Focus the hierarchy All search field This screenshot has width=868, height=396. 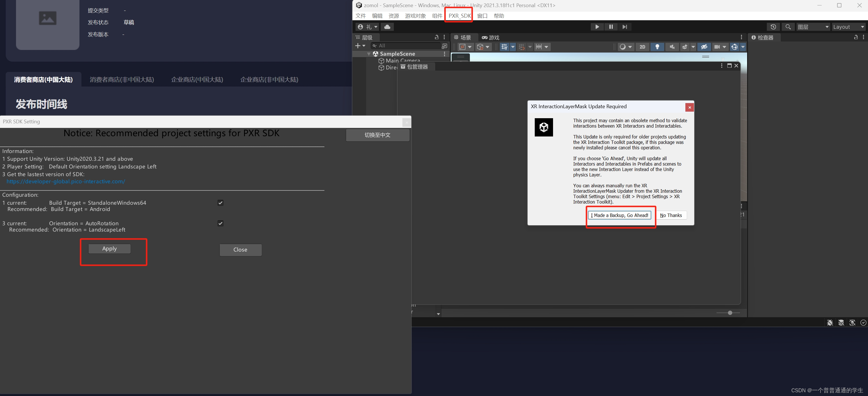(x=405, y=46)
